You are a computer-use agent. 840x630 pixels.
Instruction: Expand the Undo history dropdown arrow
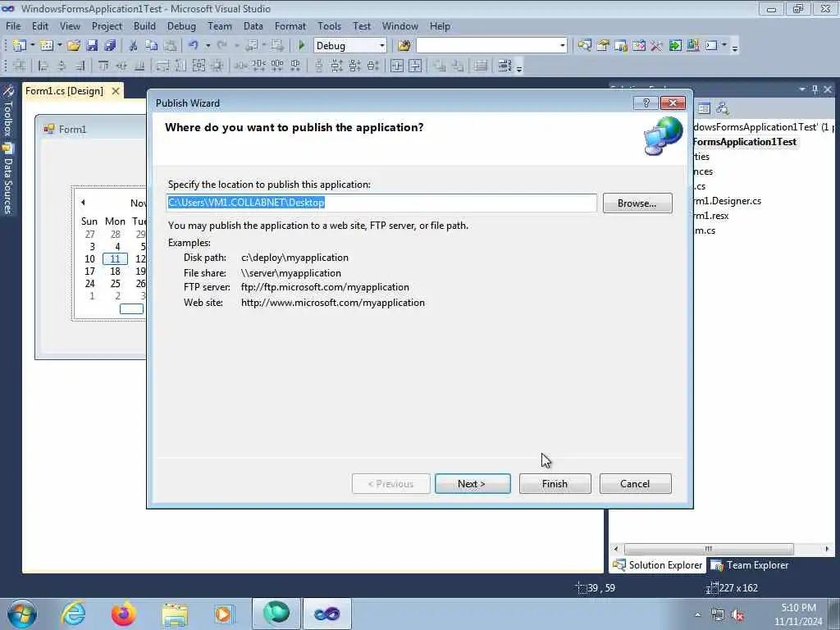208,46
